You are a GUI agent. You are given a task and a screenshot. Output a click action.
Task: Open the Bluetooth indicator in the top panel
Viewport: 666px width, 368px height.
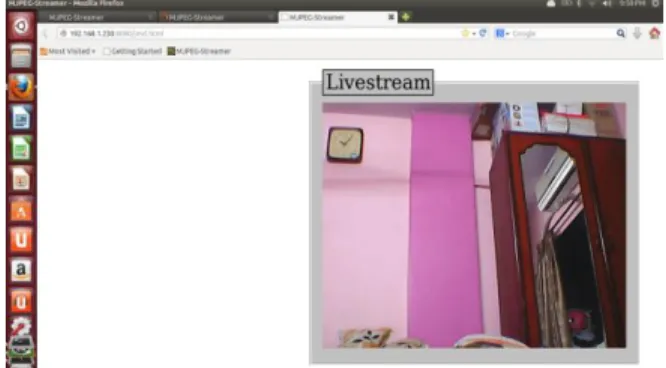[x=579, y=3]
